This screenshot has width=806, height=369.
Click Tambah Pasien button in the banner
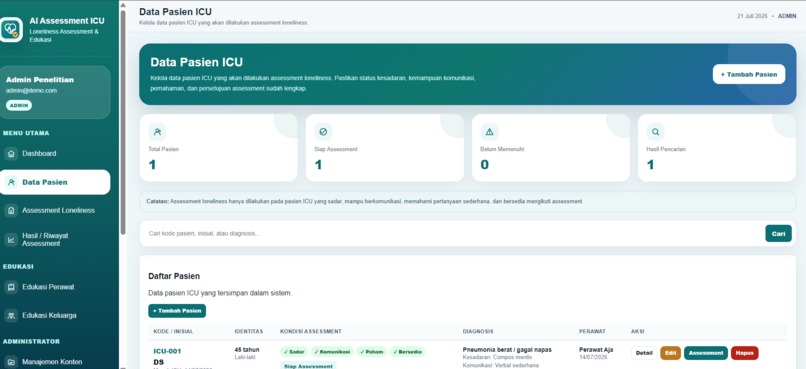pyautogui.click(x=748, y=74)
